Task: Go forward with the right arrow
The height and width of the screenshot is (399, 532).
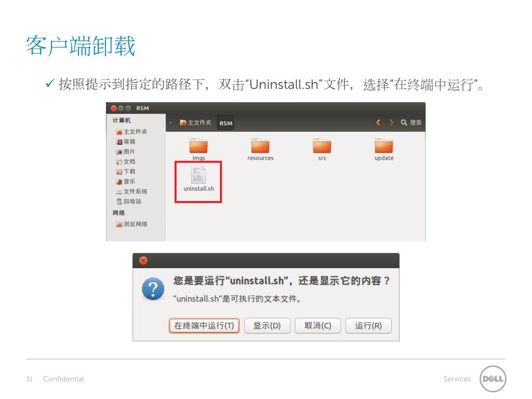Action: point(392,123)
